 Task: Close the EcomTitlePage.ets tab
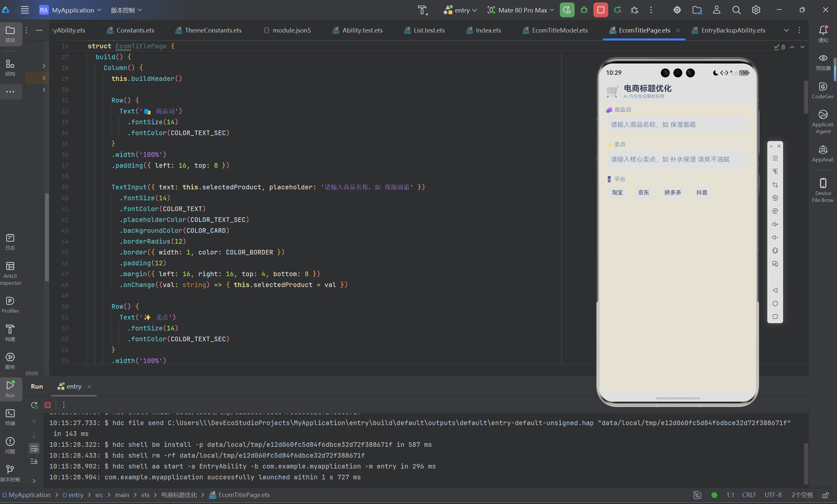[678, 30]
